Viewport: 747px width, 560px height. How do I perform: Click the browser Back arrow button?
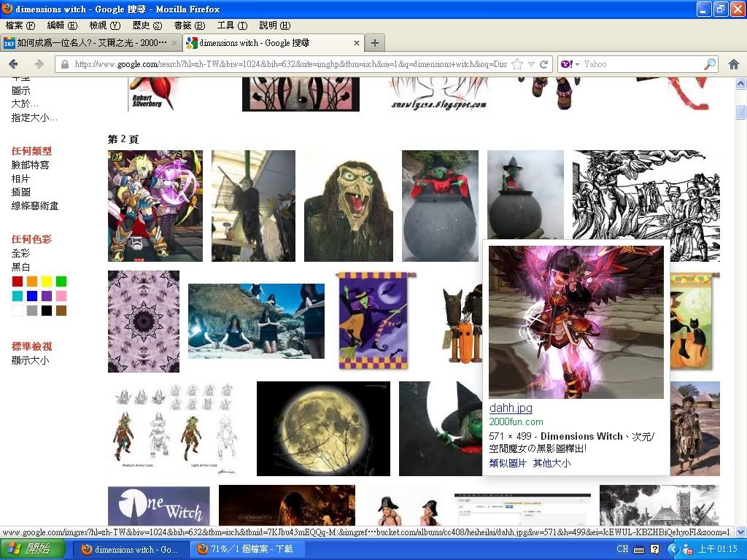point(13,64)
